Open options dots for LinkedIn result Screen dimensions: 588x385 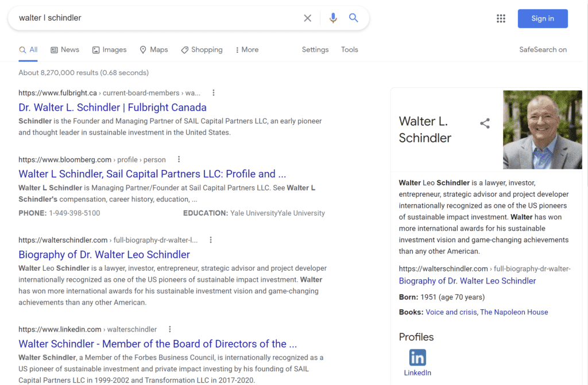[x=170, y=329]
